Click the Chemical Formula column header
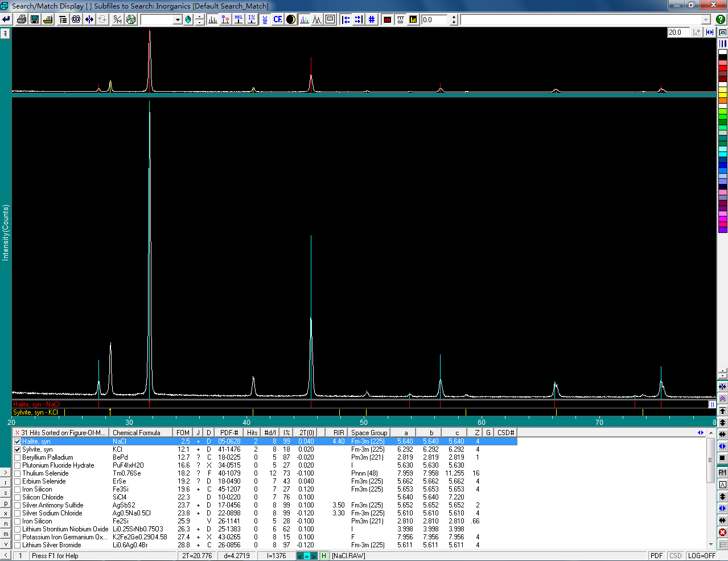 [137, 433]
